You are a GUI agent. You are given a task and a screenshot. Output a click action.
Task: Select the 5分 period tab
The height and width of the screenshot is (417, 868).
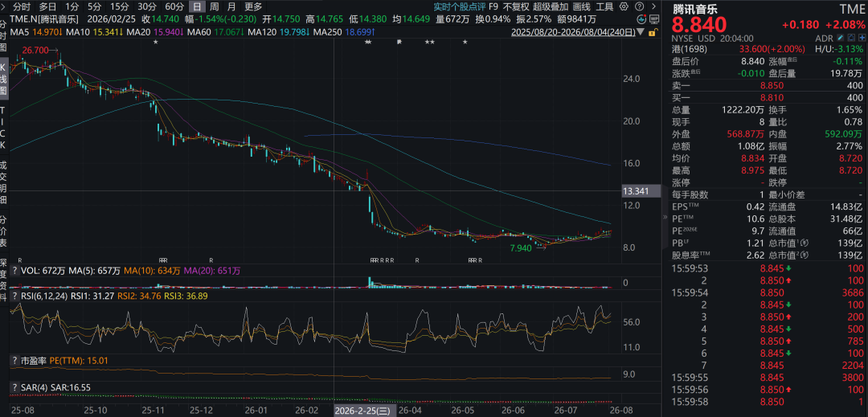(x=95, y=7)
